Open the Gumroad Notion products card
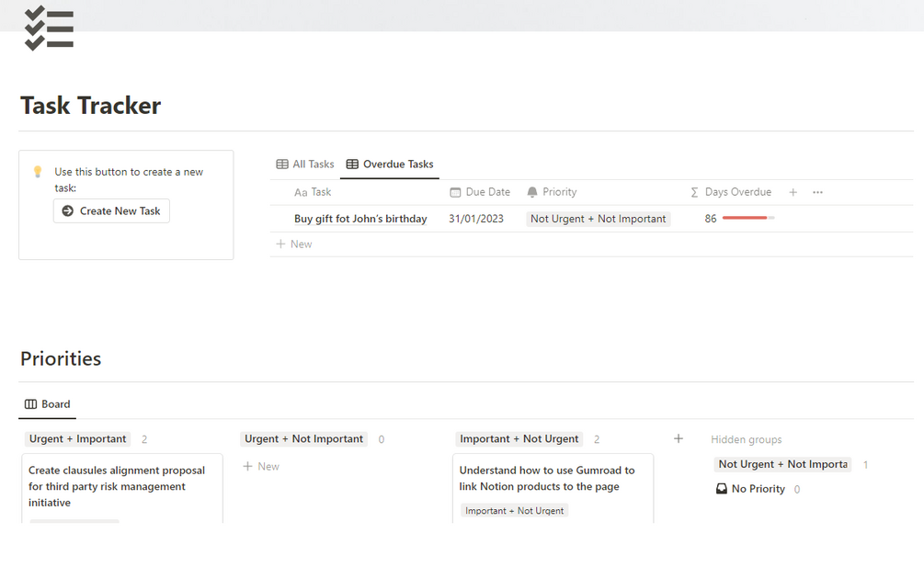Viewport: 924px width, 567px height. (x=547, y=478)
